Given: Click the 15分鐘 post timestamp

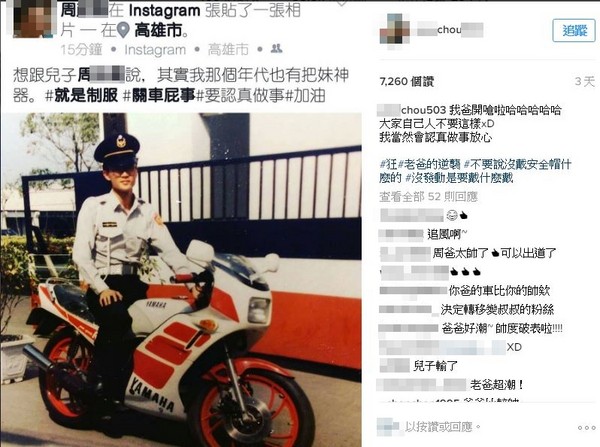Looking at the screenshot, I should [82, 50].
